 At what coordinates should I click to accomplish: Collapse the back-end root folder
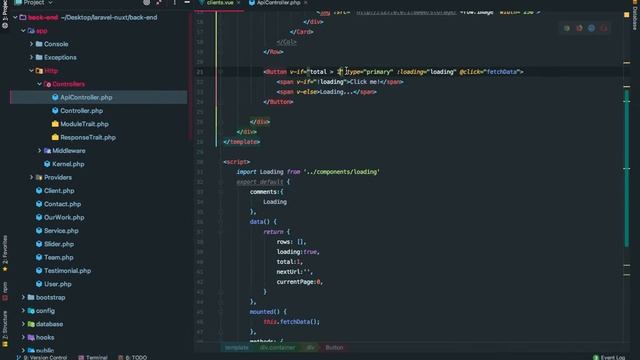click(x=15, y=18)
